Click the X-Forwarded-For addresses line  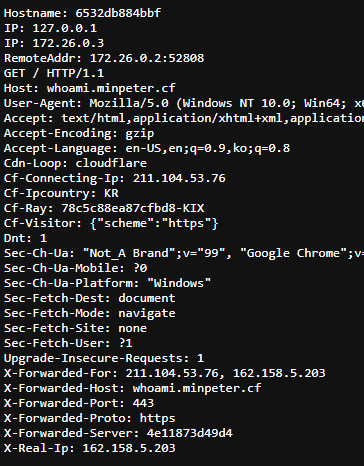[x=164, y=373]
